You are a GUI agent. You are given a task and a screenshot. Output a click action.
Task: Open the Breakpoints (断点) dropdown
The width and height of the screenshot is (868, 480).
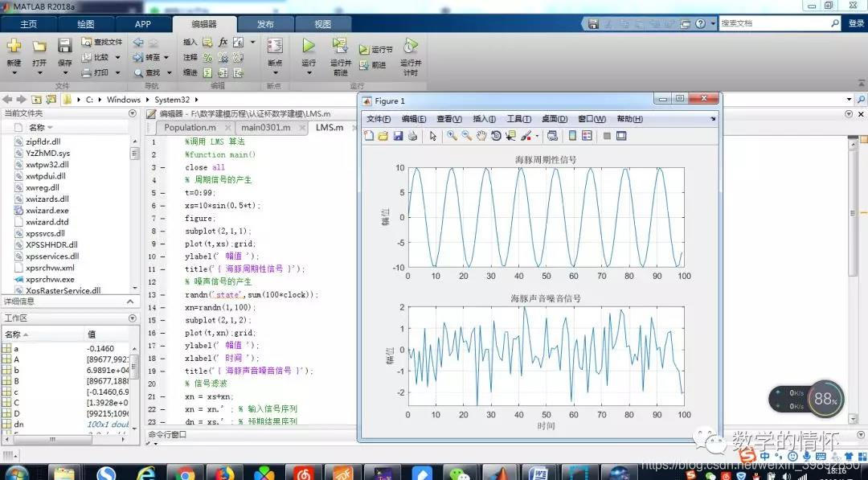275,73
